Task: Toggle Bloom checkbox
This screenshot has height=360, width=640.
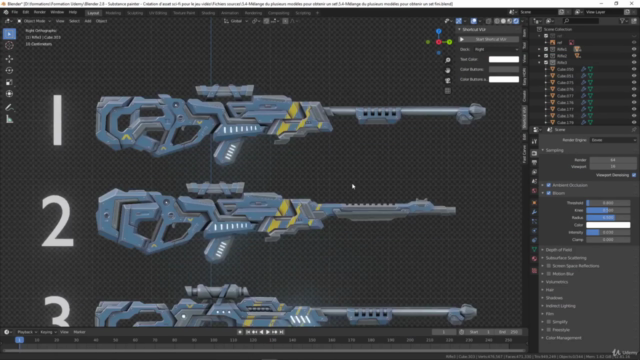Action: tap(549, 193)
